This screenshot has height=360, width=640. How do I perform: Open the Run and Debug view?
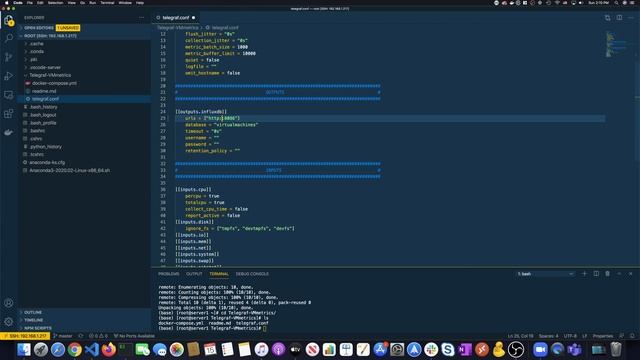coord(9,76)
